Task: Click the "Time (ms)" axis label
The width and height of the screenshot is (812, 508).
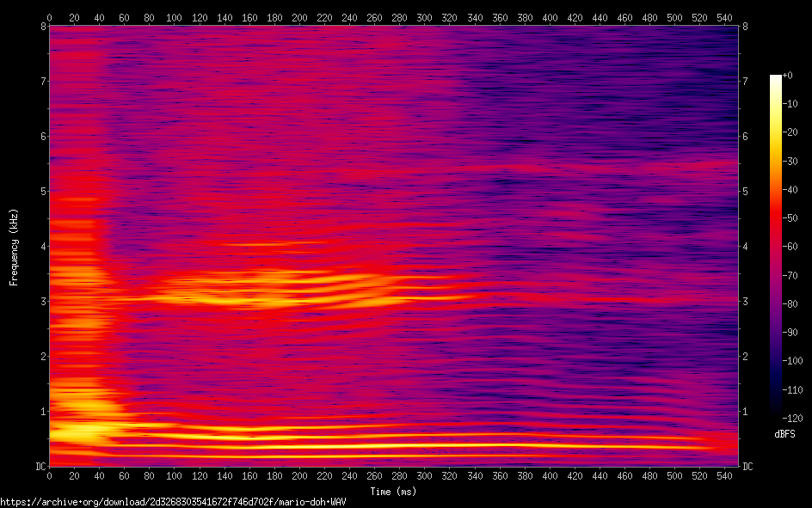Action: 393,492
